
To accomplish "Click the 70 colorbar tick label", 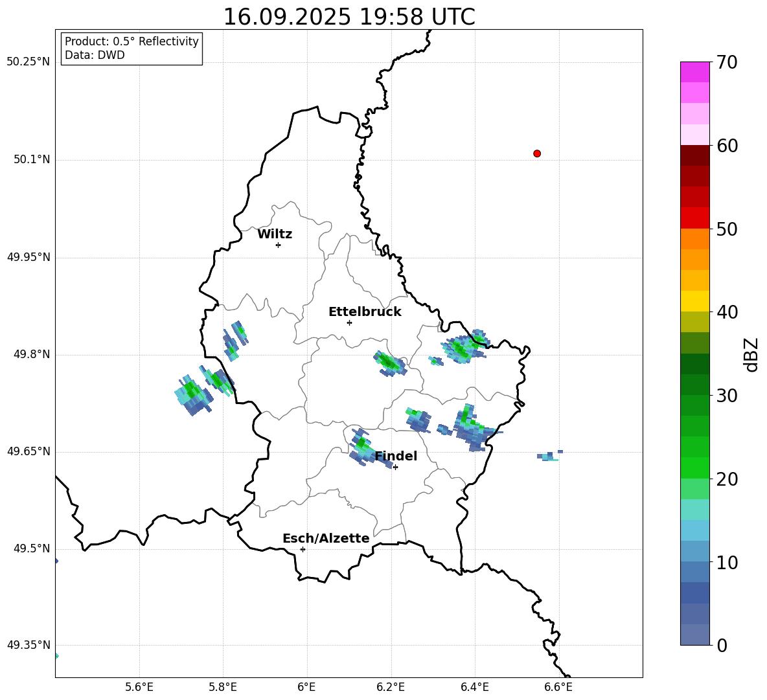I will pyautogui.click(x=727, y=63).
